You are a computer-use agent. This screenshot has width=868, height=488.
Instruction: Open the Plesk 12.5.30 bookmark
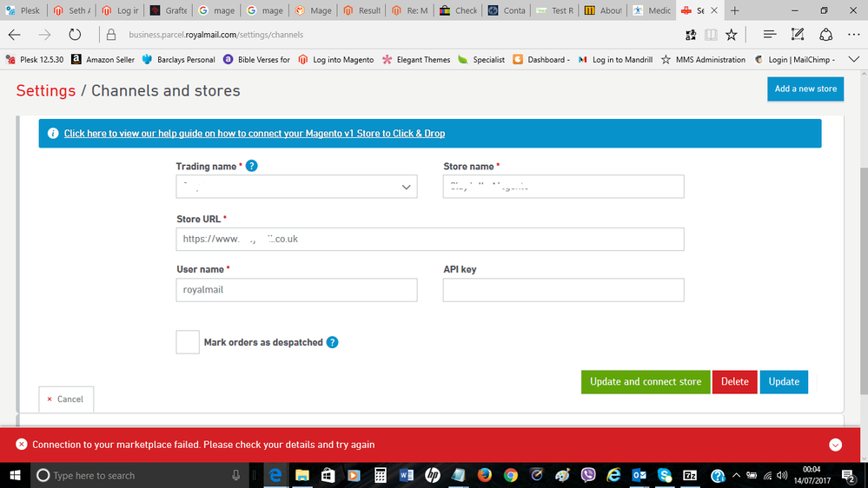click(35, 59)
